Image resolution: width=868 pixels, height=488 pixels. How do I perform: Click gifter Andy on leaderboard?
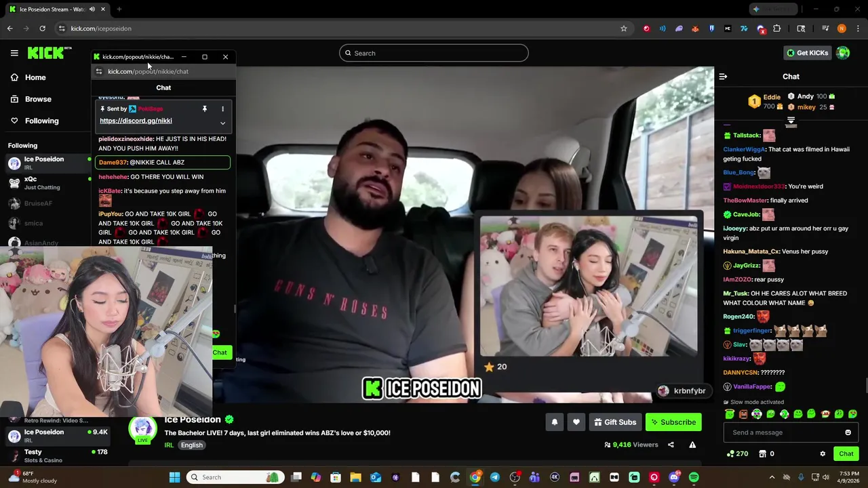[x=805, y=96]
